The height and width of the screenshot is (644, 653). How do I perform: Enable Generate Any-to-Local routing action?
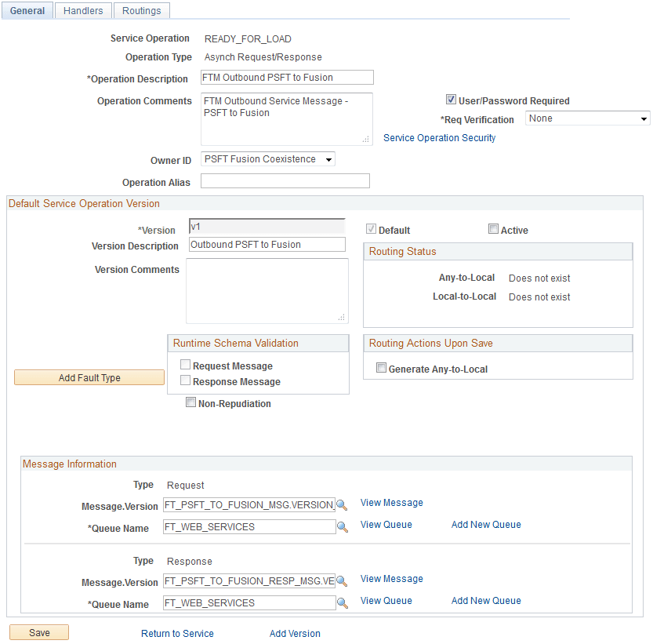pos(381,369)
